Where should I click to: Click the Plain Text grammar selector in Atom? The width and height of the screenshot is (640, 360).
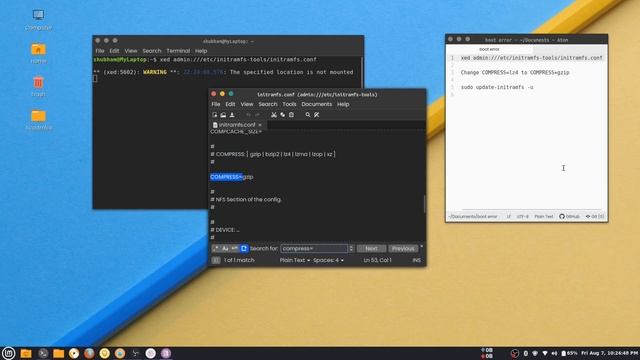[x=544, y=216]
